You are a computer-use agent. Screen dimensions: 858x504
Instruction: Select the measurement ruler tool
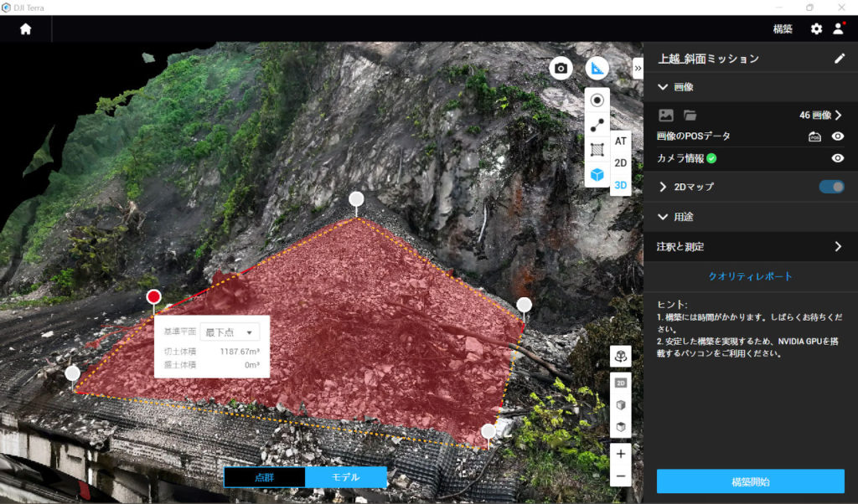pos(597,67)
